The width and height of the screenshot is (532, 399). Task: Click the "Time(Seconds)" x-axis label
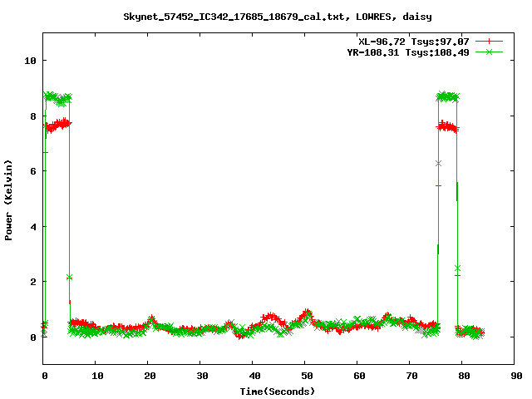(277, 392)
